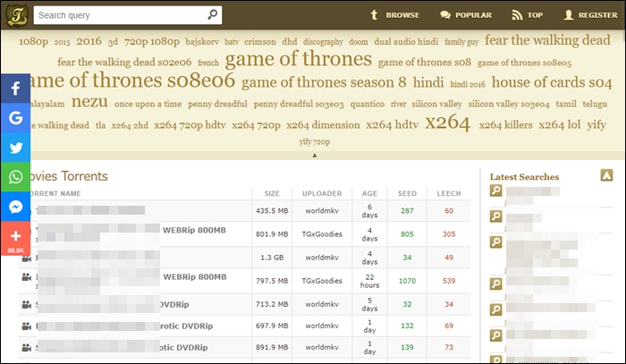Click the movie icon in the 713.2 MB row

[26, 305]
